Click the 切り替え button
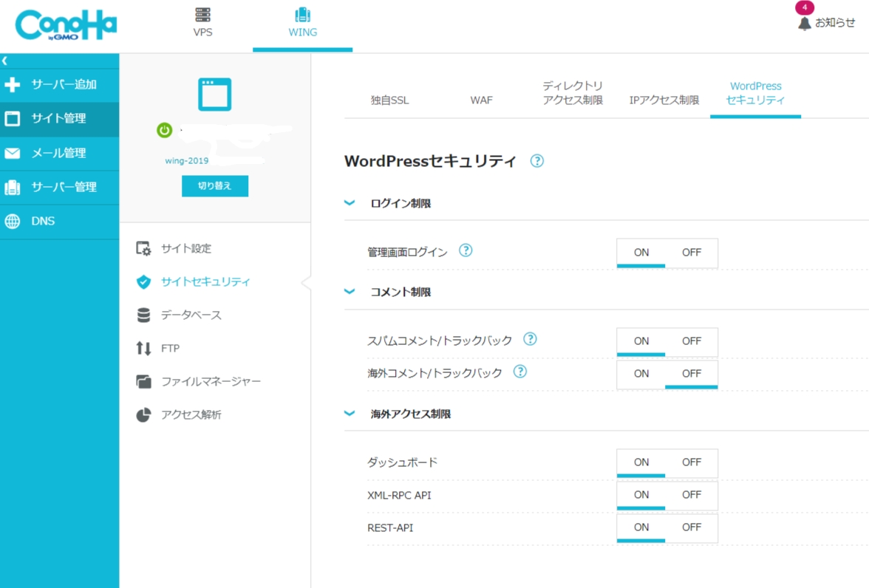This screenshot has width=869, height=588. [215, 185]
